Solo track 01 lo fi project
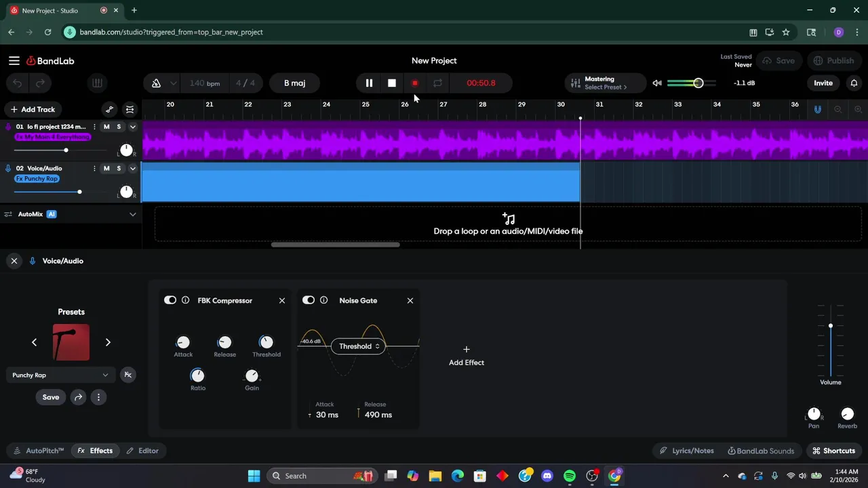Viewport: 868px width, 488px height. pos(119,127)
